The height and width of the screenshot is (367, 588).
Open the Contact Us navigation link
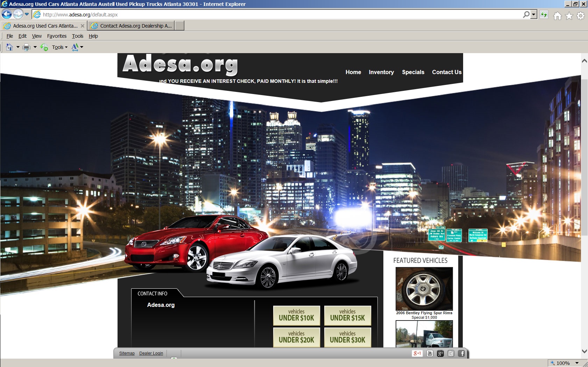447,72
